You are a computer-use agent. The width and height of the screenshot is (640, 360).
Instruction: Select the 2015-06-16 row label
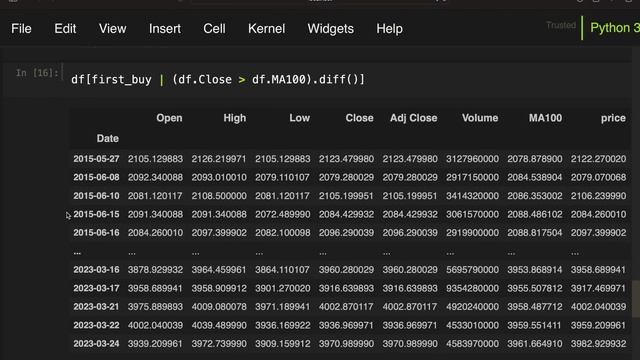point(96,232)
